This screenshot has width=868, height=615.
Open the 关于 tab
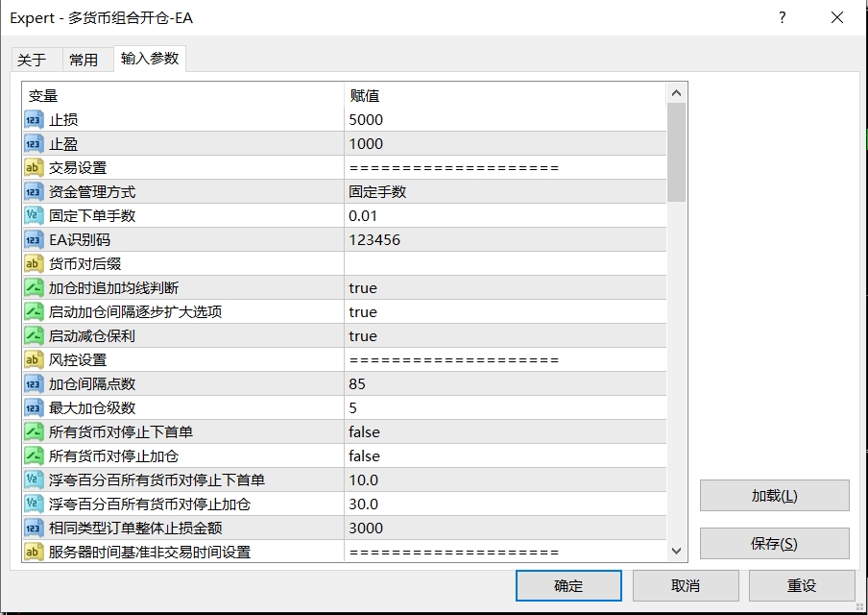(x=36, y=59)
